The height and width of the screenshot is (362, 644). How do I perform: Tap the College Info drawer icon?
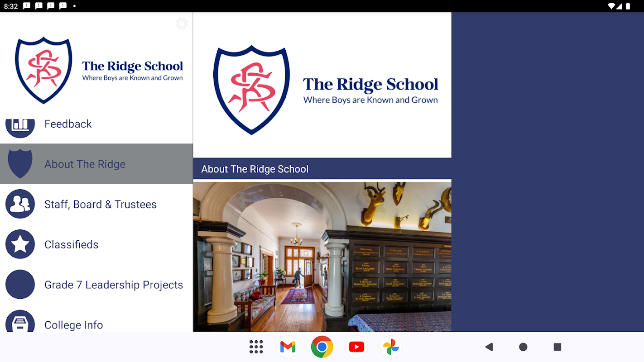(x=20, y=321)
